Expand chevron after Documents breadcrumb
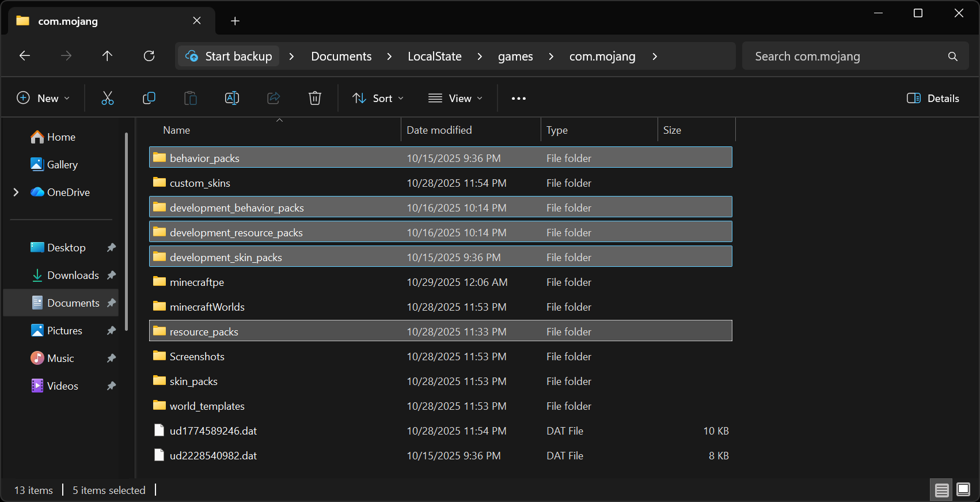980x502 pixels. (x=389, y=56)
